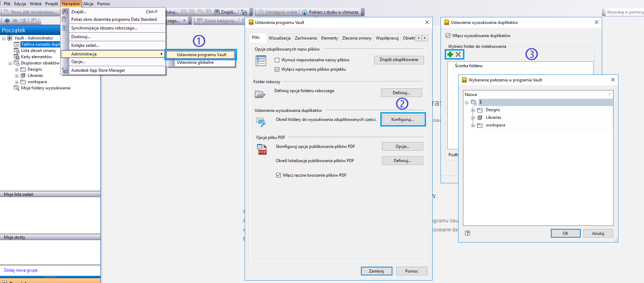Click the Dodaj nową grupę link

coord(21,270)
